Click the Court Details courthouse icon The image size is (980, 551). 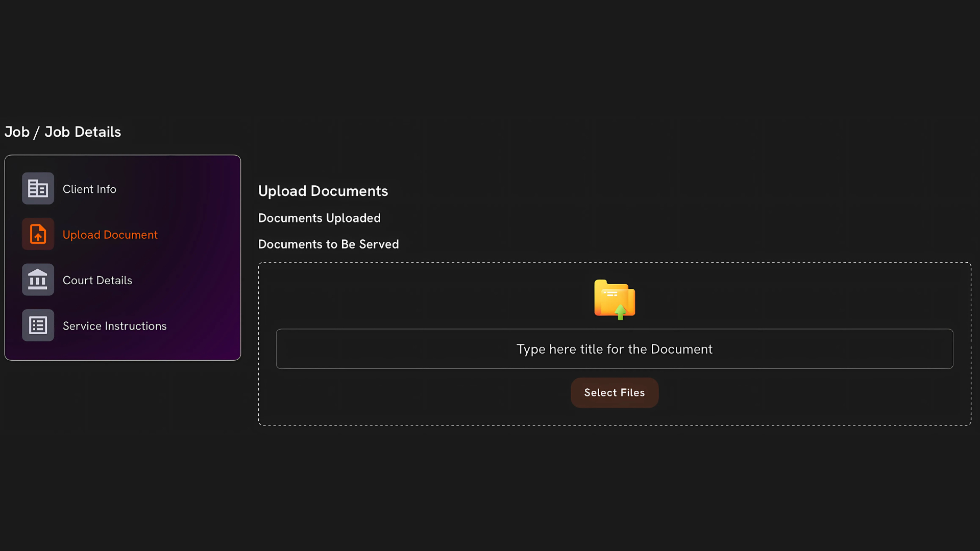[x=37, y=279]
